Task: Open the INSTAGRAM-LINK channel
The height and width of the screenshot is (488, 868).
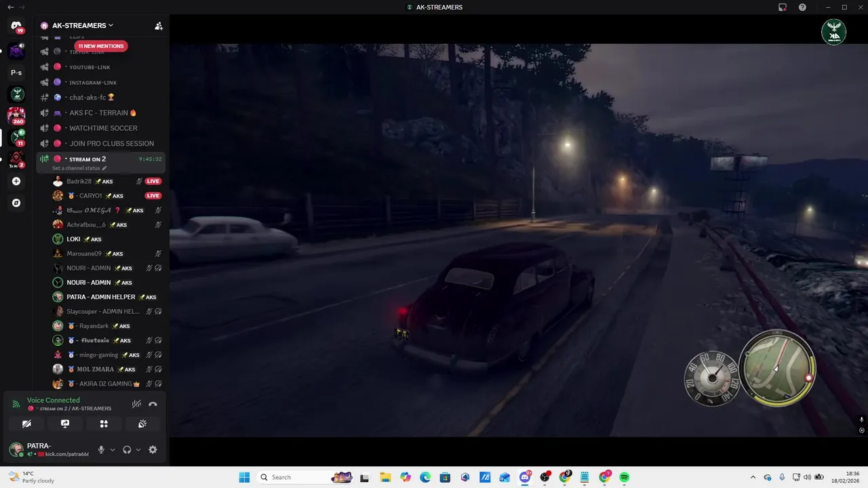Action: tap(102, 82)
